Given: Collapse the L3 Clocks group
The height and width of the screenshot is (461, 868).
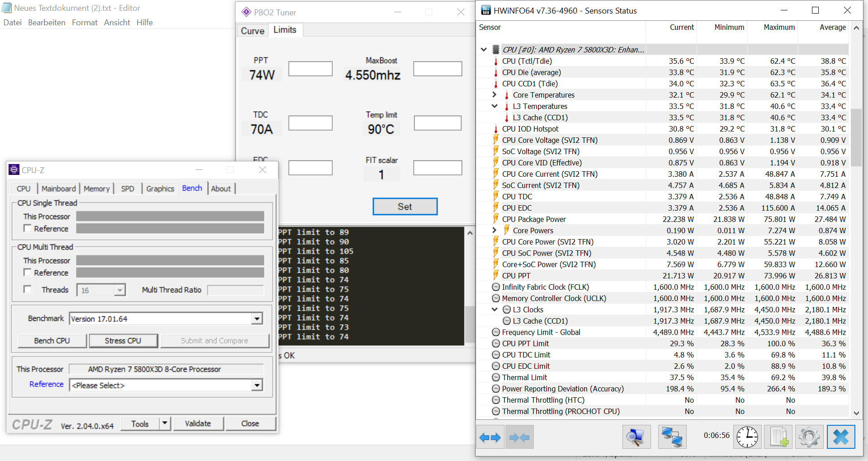Looking at the screenshot, I should click(x=495, y=310).
